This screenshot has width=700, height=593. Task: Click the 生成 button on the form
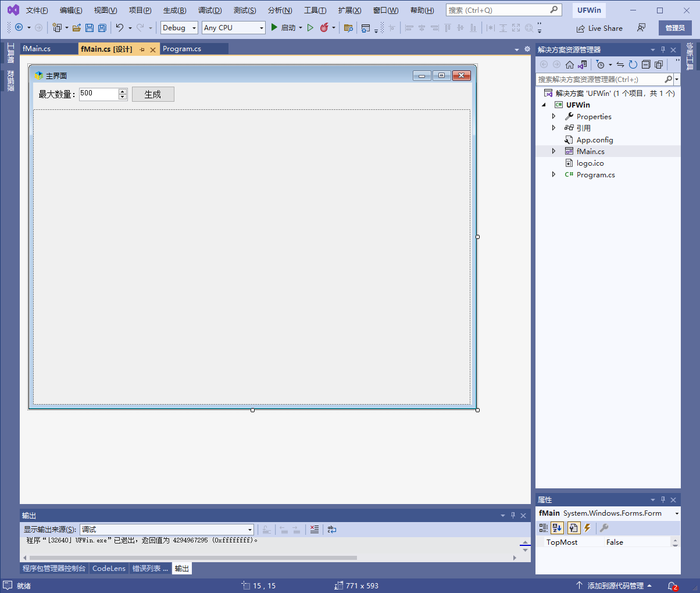(x=153, y=94)
